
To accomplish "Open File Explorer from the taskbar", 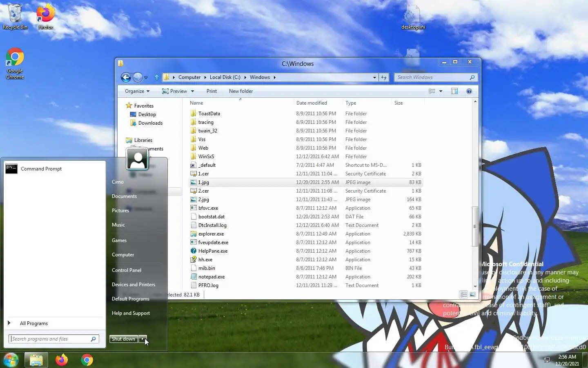I will [x=36, y=360].
